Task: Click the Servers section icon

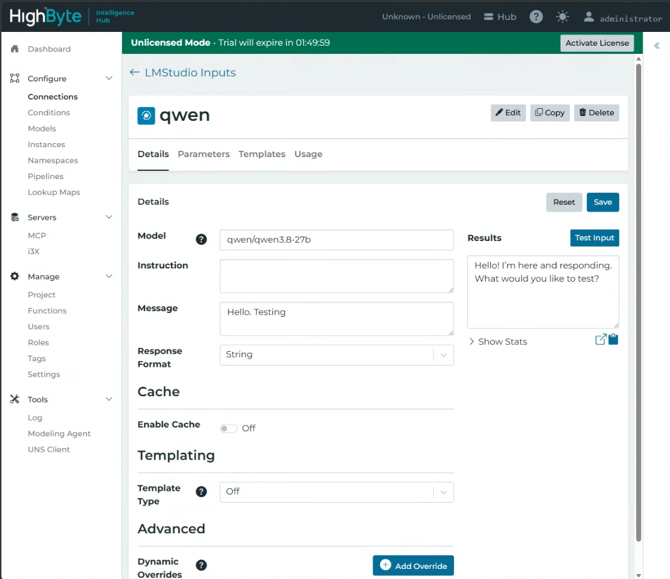Action: [x=15, y=217]
